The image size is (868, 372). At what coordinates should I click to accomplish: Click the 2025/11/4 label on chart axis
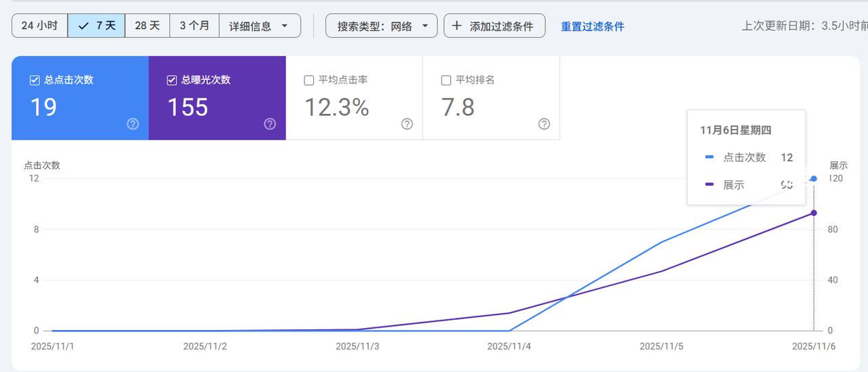click(x=509, y=346)
